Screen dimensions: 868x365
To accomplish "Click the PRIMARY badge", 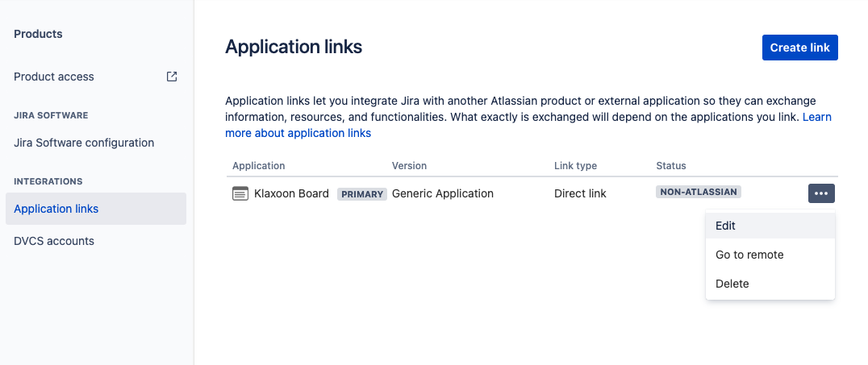I will (x=362, y=194).
